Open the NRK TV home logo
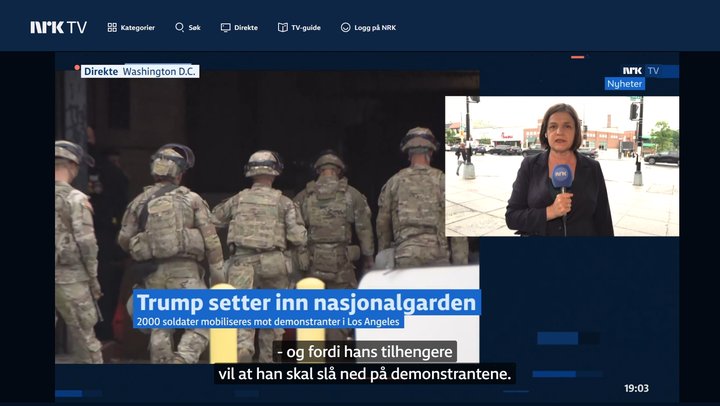This screenshot has width=720, height=406. [x=58, y=28]
